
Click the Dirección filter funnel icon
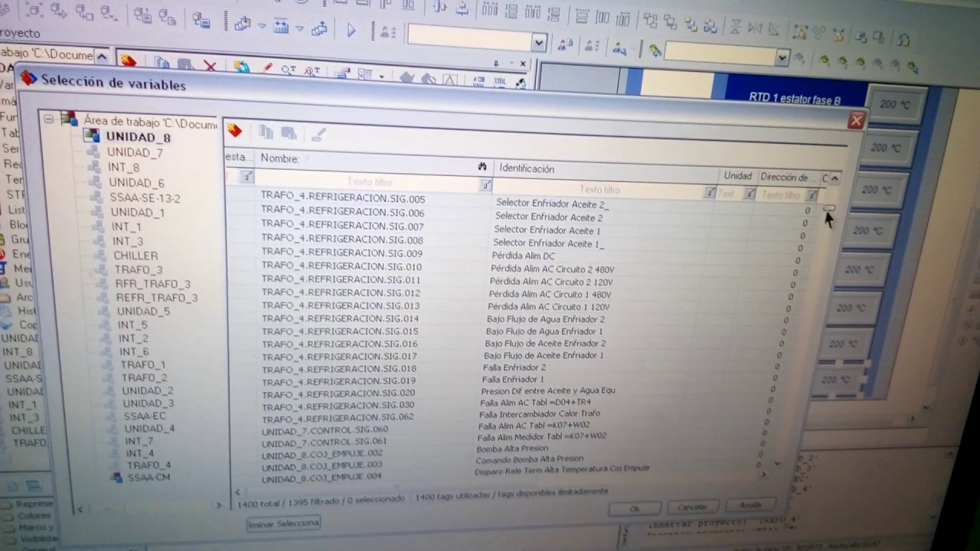pos(812,195)
